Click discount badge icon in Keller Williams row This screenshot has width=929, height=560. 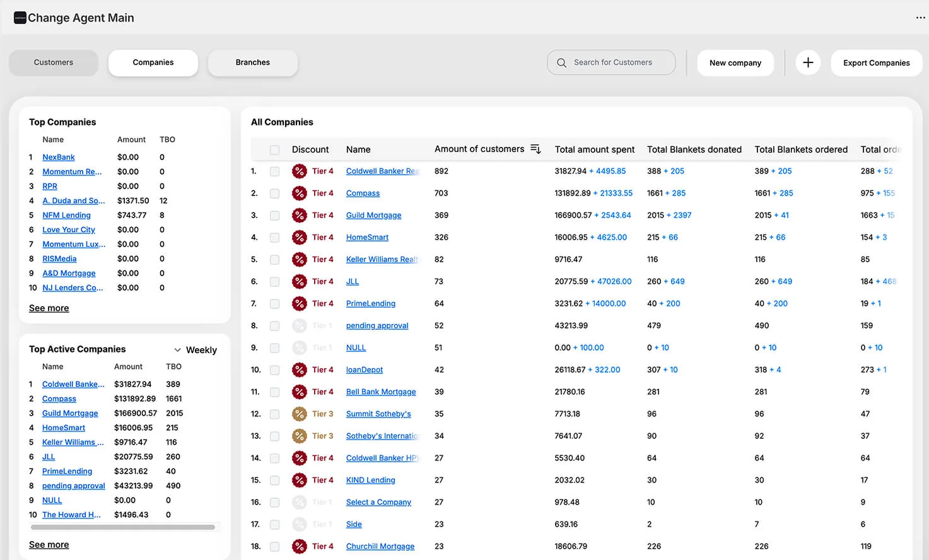(300, 259)
